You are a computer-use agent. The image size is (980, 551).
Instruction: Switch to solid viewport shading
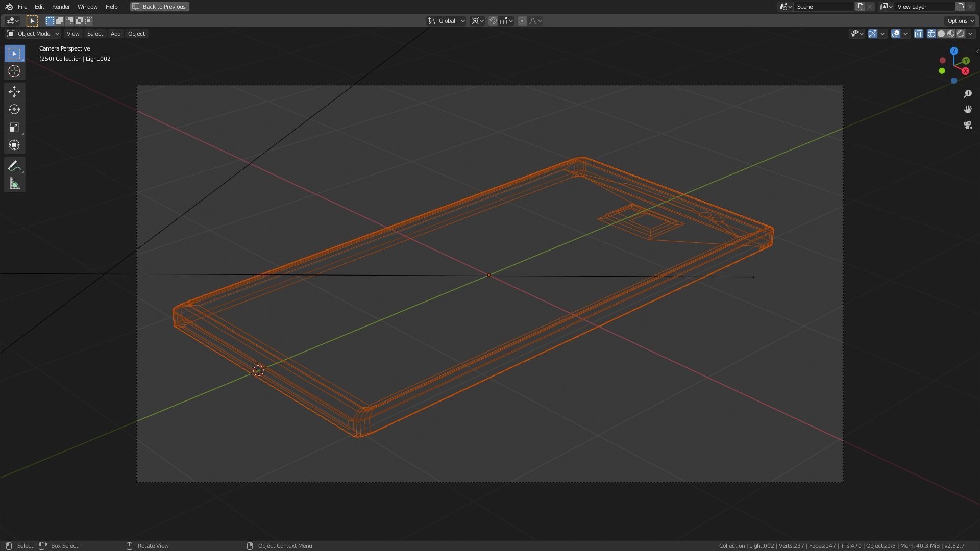click(x=941, y=34)
